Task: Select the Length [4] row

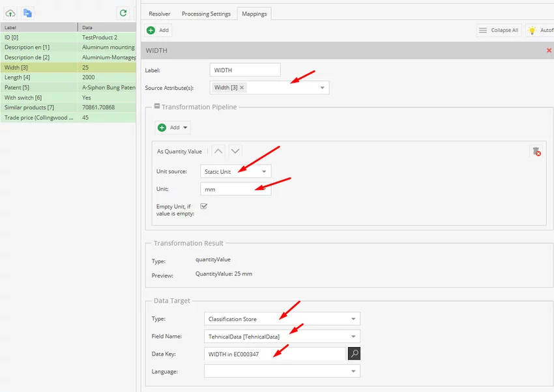Action: point(68,77)
